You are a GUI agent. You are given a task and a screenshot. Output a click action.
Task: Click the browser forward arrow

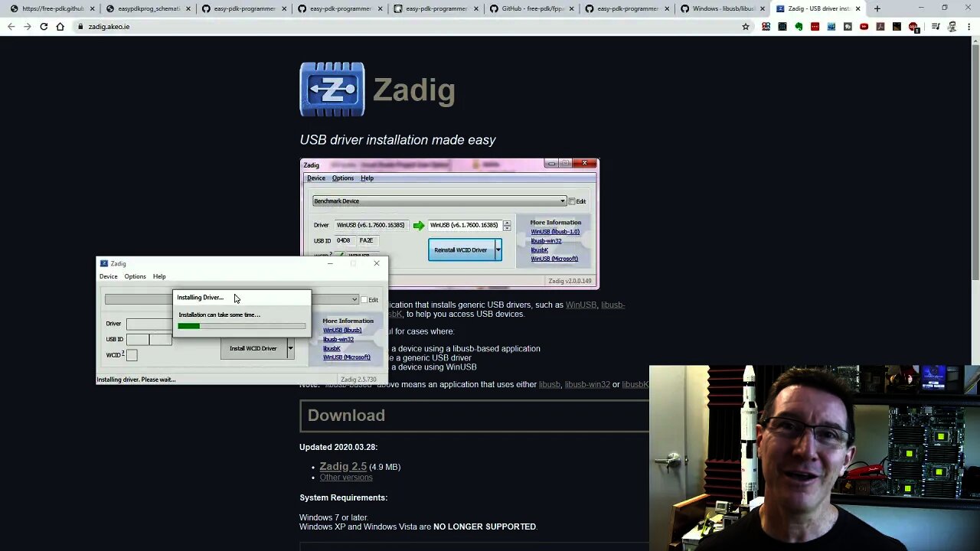click(x=28, y=27)
